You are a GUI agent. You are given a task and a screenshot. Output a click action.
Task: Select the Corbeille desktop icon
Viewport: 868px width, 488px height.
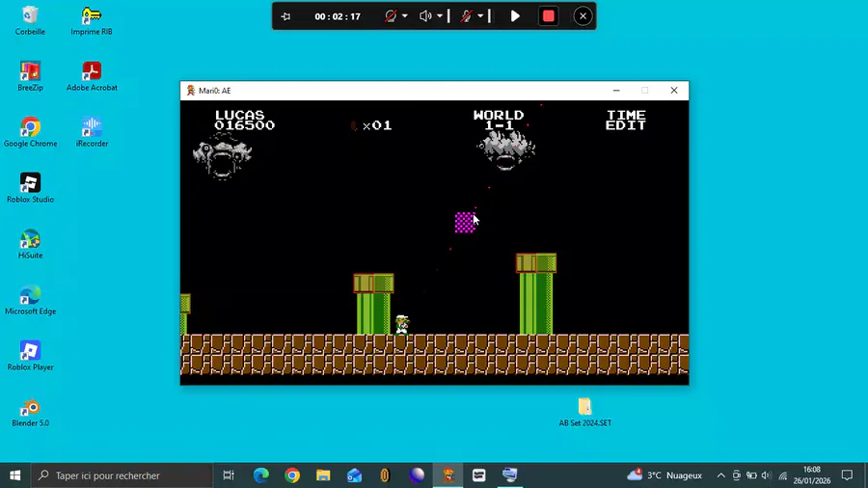[30, 21]
